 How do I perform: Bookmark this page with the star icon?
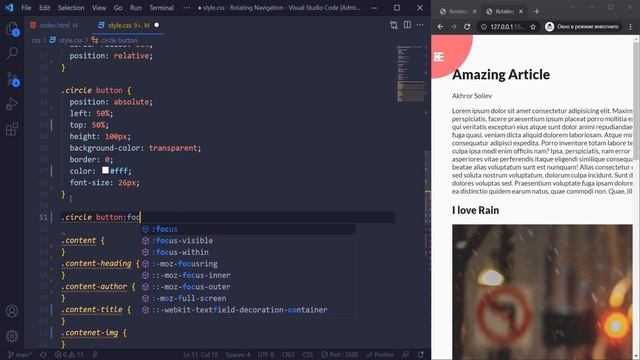point(533,27)
